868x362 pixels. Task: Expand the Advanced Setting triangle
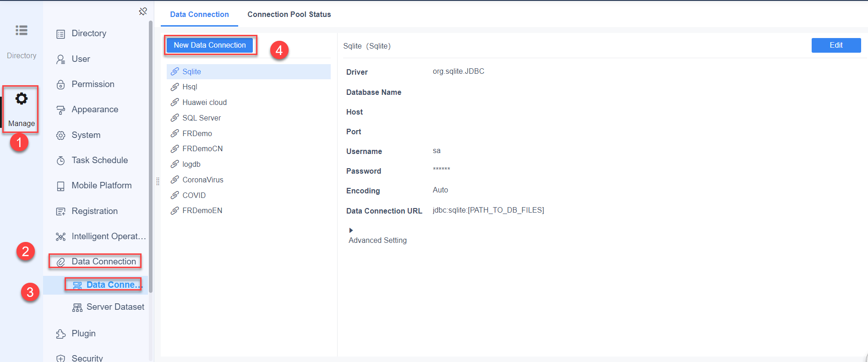pos(351,230)
